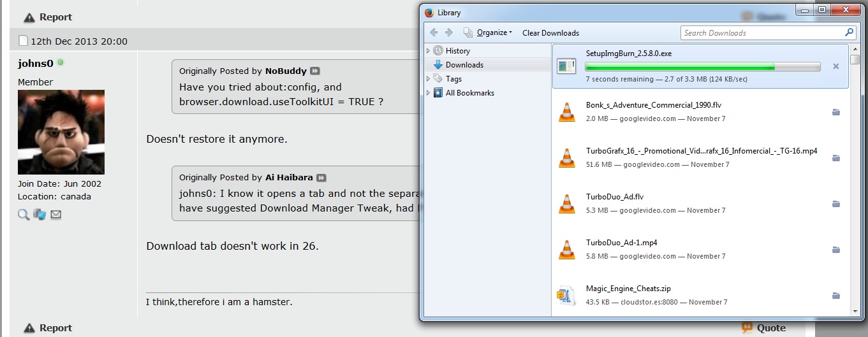The height and width of the screenshot is (337, 868).
Task: Open containing folder for TurboDuo_Ad-1.mp4
Action: point(836,250)
